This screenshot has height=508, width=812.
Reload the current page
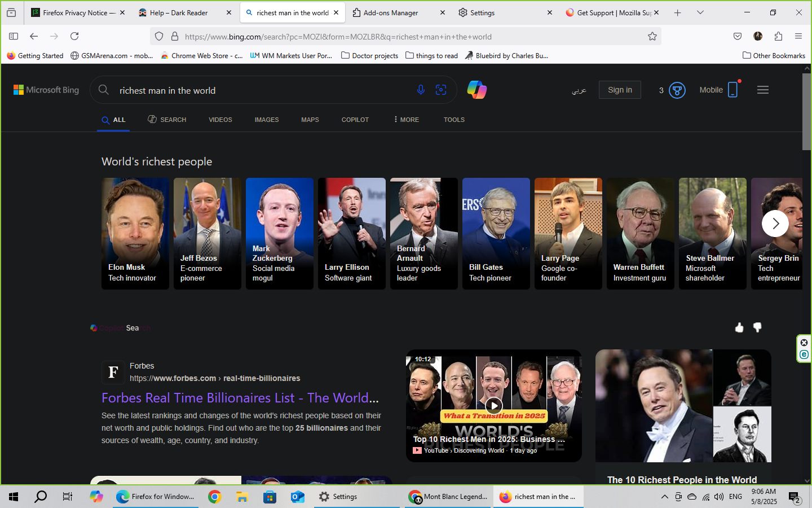pos(74,36)
